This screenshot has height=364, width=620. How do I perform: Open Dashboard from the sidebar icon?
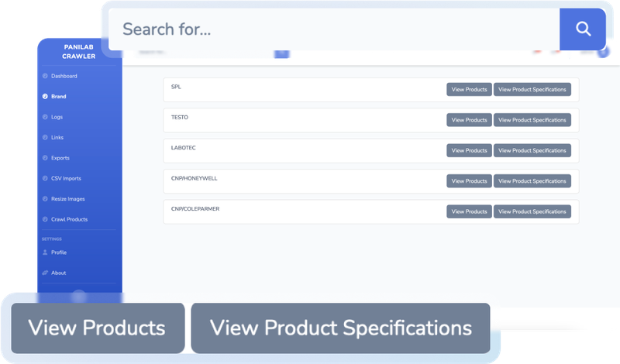click(x=45, y=76)
